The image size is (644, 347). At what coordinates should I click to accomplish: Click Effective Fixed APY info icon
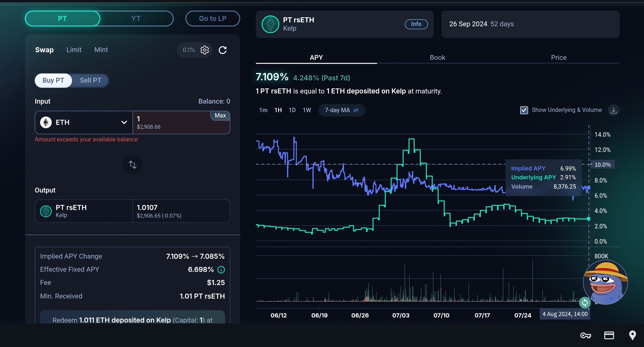221,269
